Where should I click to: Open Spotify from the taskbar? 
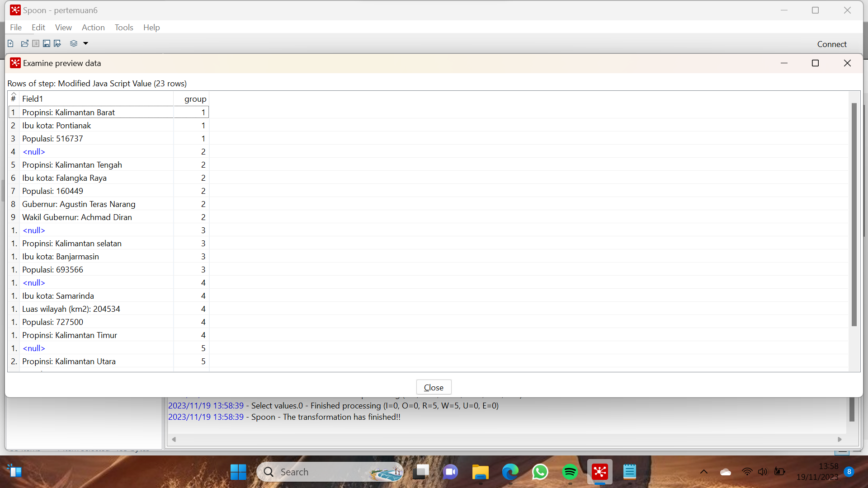(x=570, y=472)
